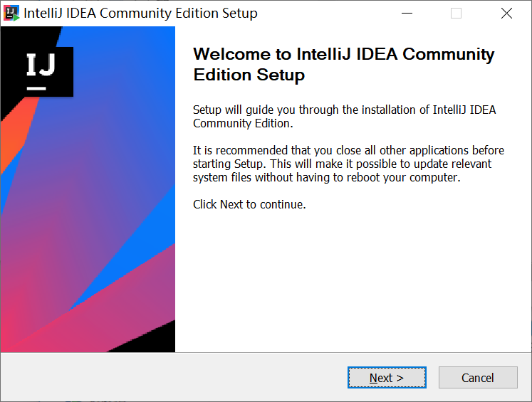Click the window title text in the title bar

pyautogui.click(x=140, y=14)
